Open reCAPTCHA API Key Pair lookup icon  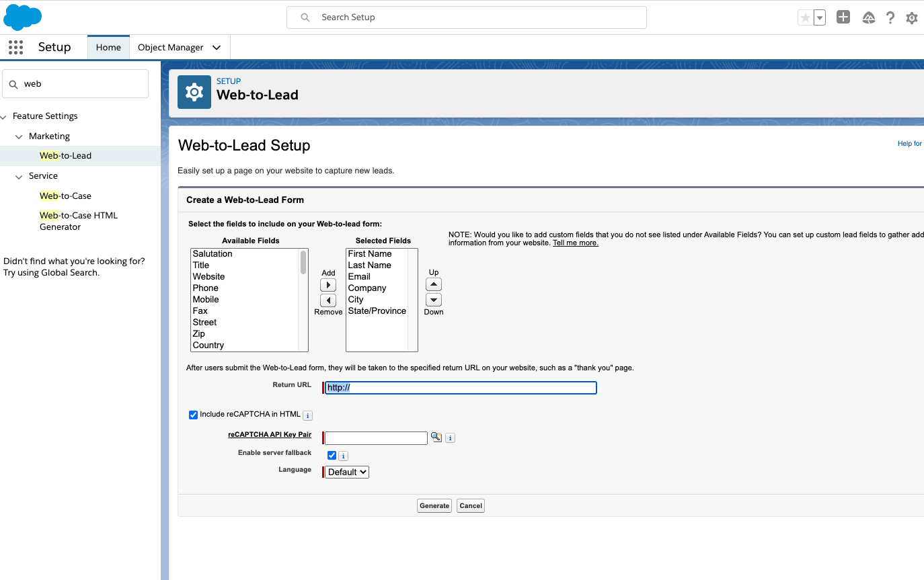coord(436,438)
